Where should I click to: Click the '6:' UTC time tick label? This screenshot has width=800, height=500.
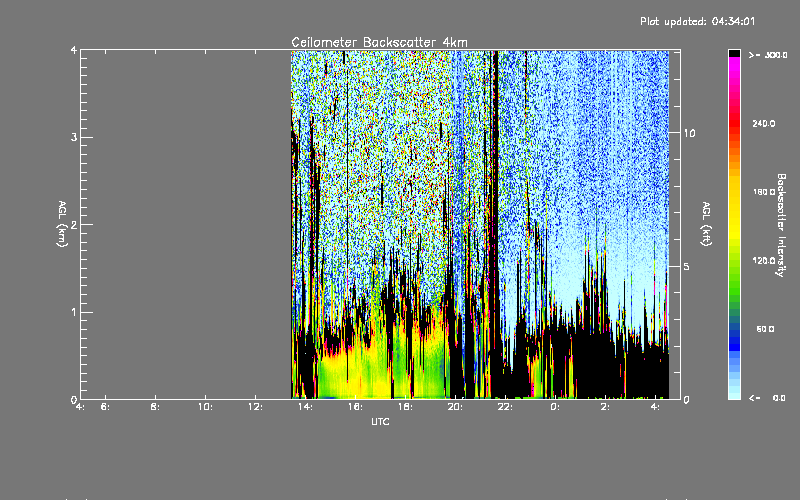click(x=105, y=407)
